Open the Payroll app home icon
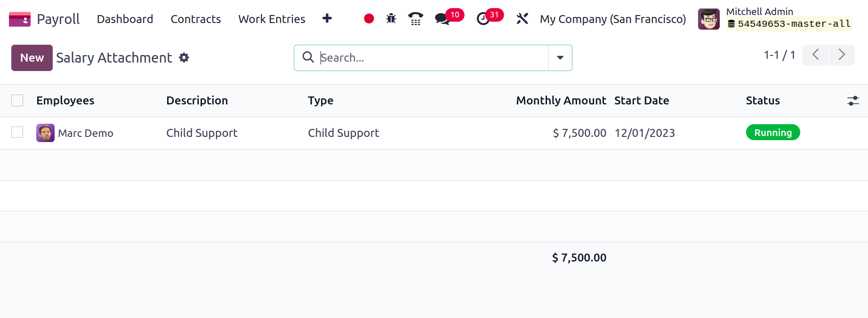The image size is (868, 318). [x=20, y=19]
